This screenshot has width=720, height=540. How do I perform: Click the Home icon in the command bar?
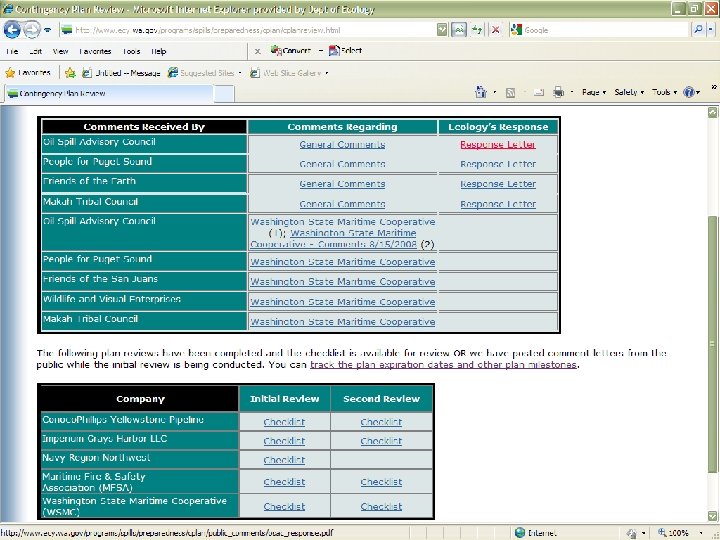coord(481,92)
